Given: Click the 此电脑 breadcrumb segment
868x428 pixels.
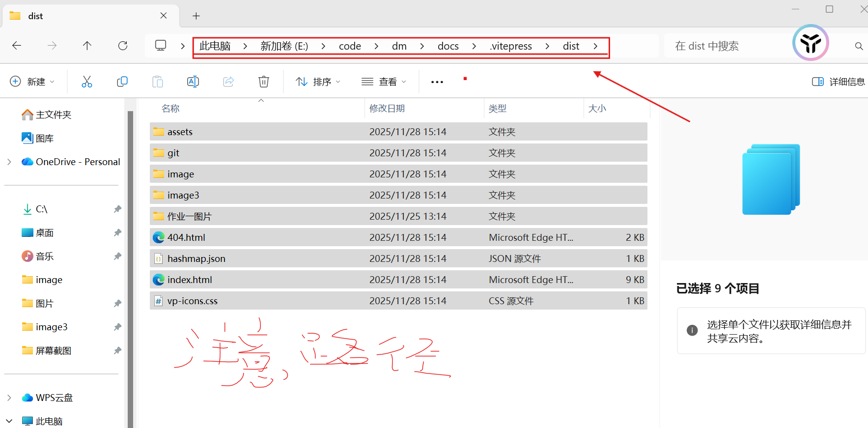Looking at the screenshot, I should (x=215, y=46).
